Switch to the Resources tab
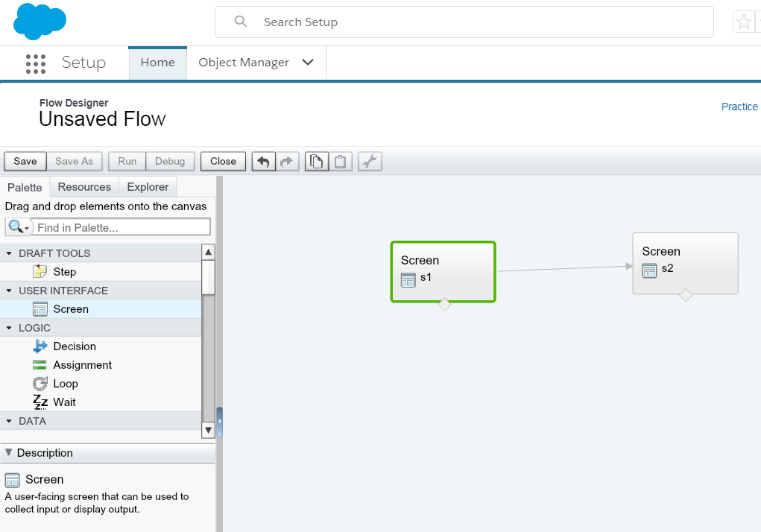Screen dimensions: 761x532 [84, 187]
